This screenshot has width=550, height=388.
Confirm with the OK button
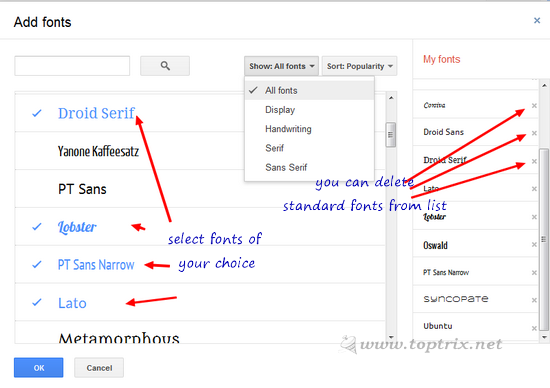(x=39, y=368)
